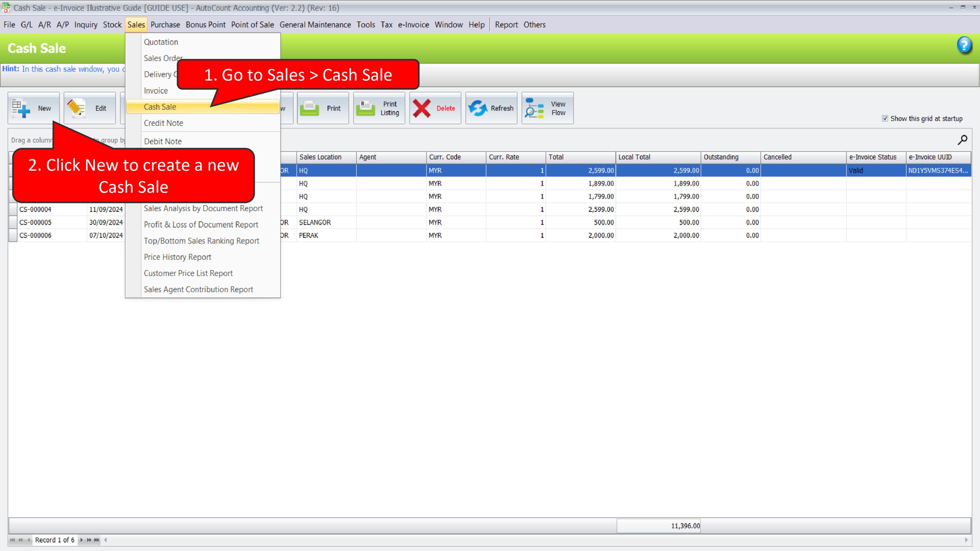The height and width of the screenshot is (551, 980).
Task: Click the New cash sale button
Action: point(34,108)
